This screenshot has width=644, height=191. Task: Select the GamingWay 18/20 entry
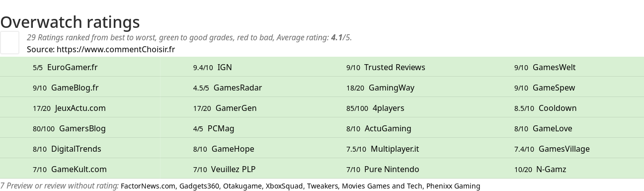380,88
